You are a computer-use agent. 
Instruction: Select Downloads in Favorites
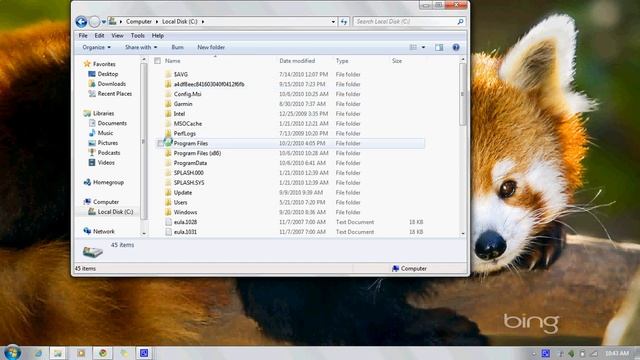click(x=111, y=84)
